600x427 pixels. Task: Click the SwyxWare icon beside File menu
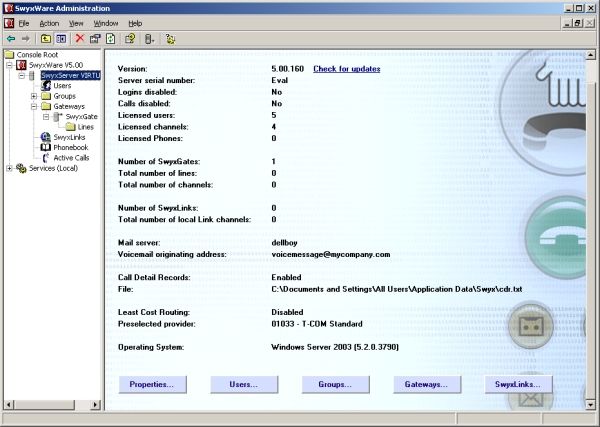(x=9, y=23)
